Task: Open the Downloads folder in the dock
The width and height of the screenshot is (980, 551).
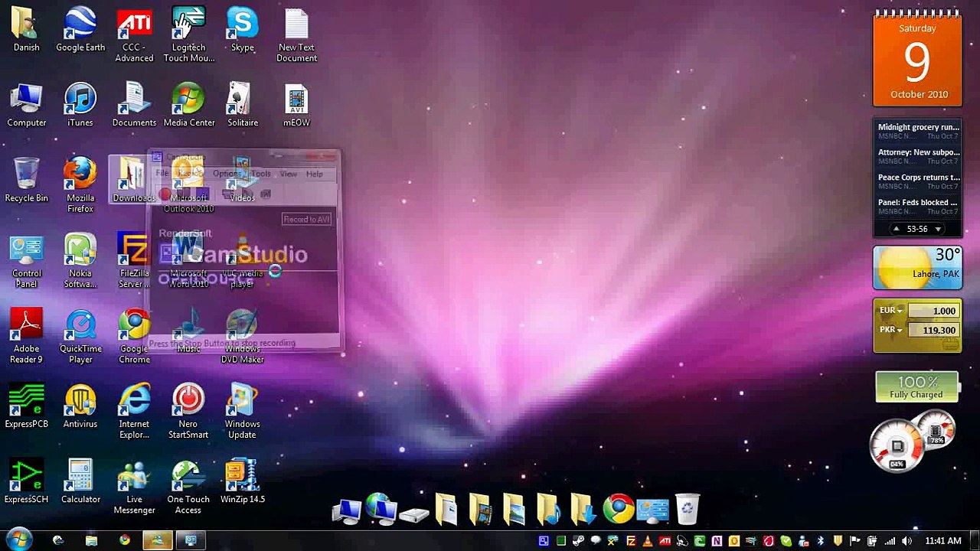Action: coord(583,508)
